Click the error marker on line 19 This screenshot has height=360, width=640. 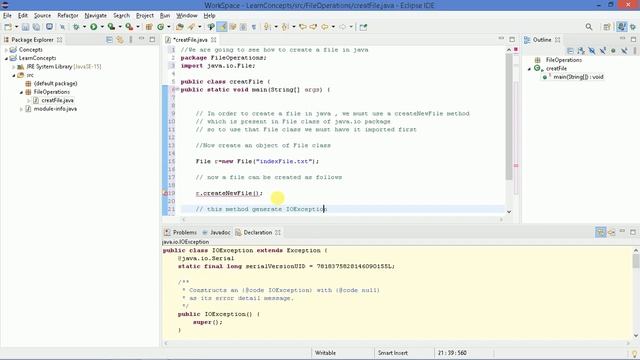coord(165,193)
